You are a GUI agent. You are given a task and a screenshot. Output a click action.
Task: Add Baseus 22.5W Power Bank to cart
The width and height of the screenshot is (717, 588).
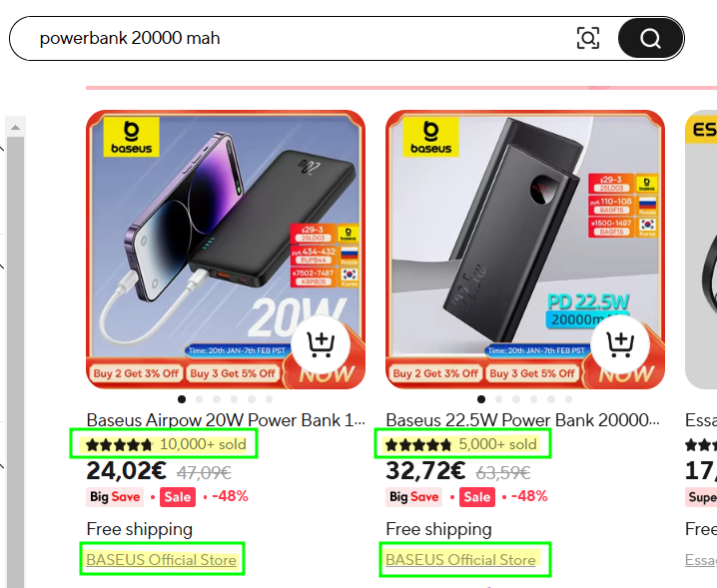[620, 344]
